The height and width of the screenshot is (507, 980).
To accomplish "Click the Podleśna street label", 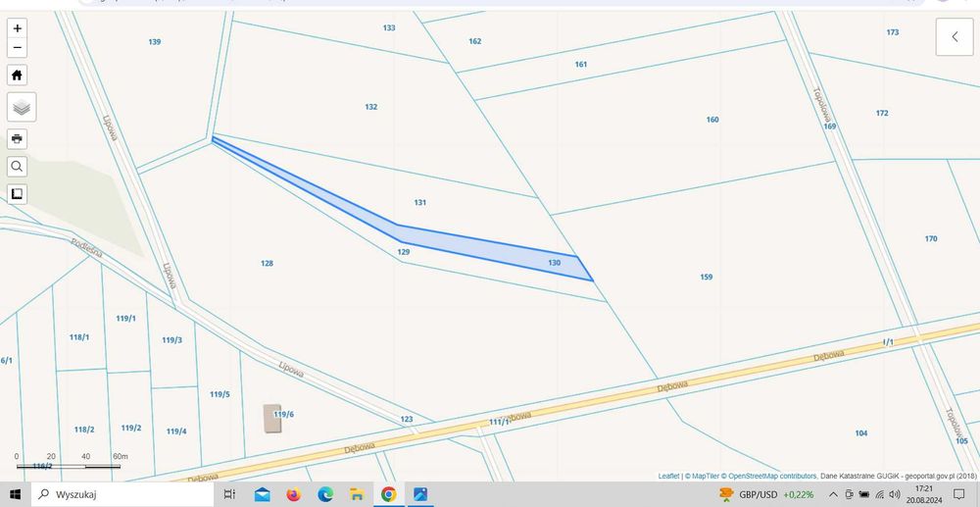I will pyautogui.click(x=86, y=247).
